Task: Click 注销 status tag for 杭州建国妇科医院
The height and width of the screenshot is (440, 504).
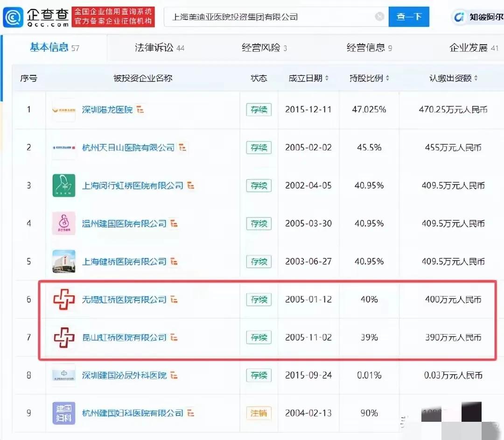Action: (x=259, y=413)
